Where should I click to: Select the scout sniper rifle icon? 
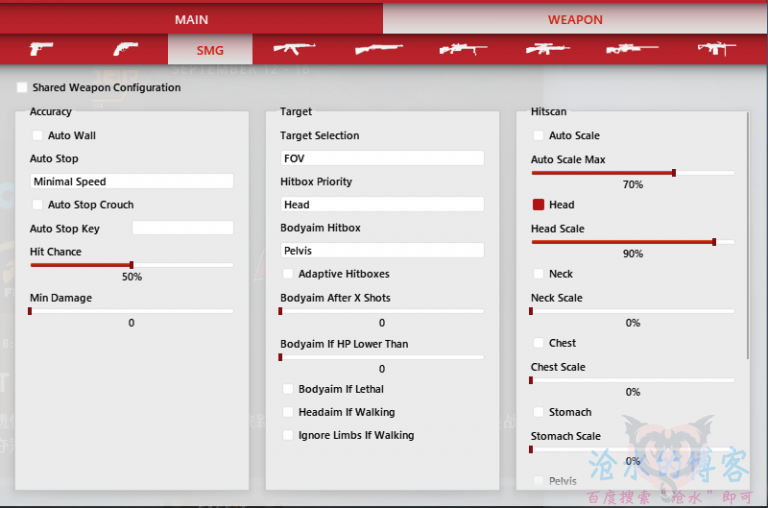point(463,49)
